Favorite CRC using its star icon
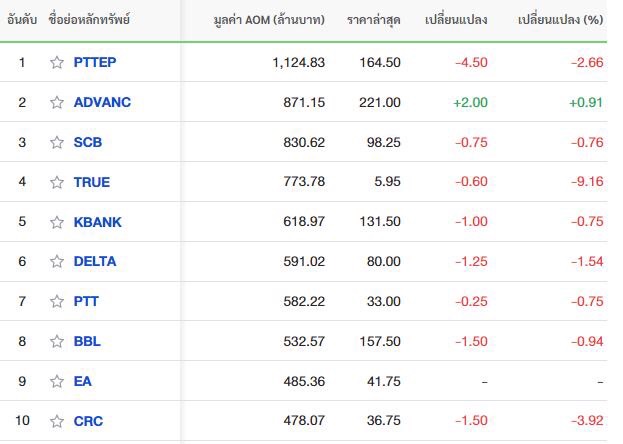Screen dimensions: 623x444 (57, 421)
